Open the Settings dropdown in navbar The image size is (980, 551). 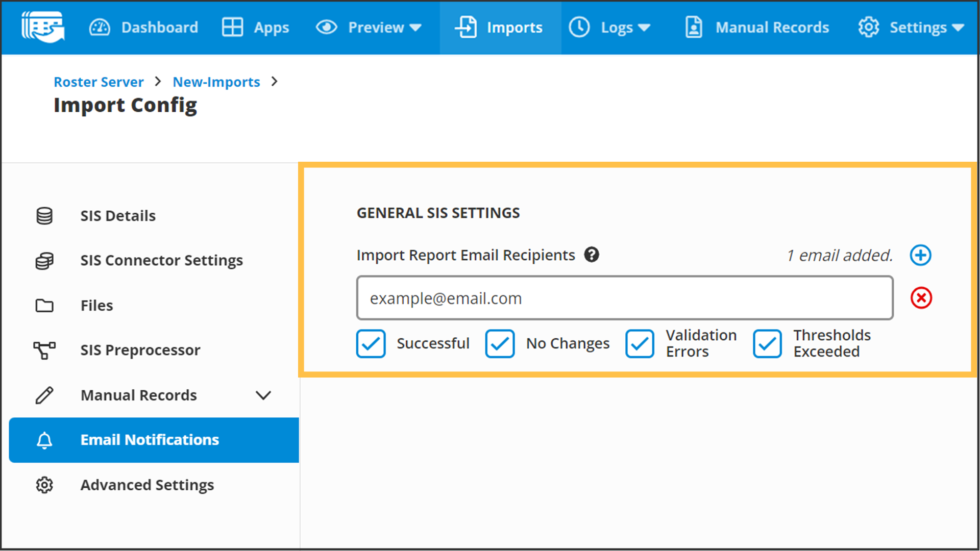[911, 28]
